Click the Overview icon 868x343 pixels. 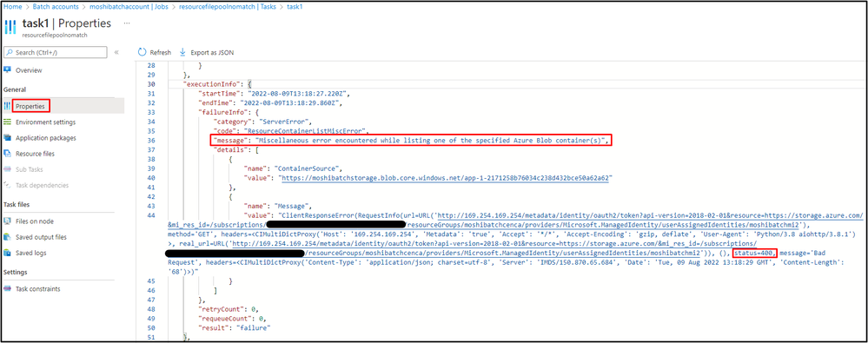(8, 70)
